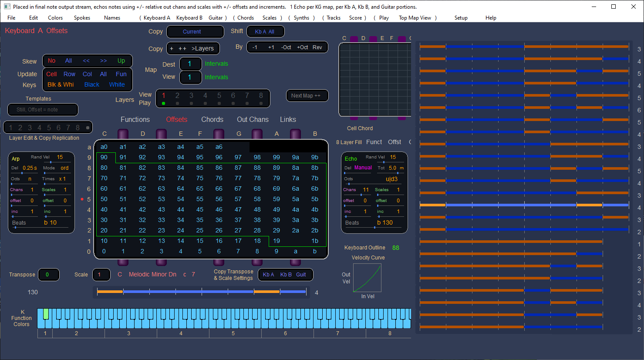
Task: Set Update mode to Row
Action: coord(69,74)
